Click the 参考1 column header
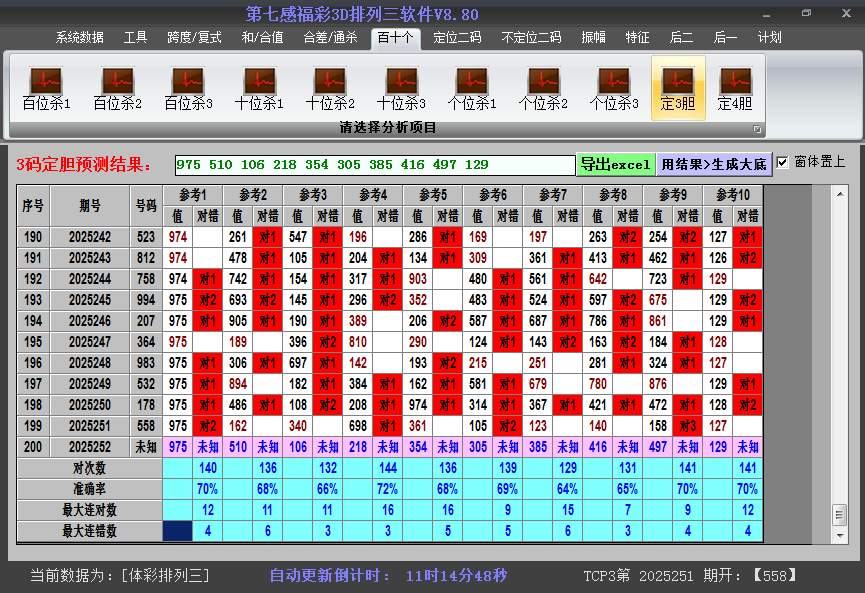 [x=193, y=195]
